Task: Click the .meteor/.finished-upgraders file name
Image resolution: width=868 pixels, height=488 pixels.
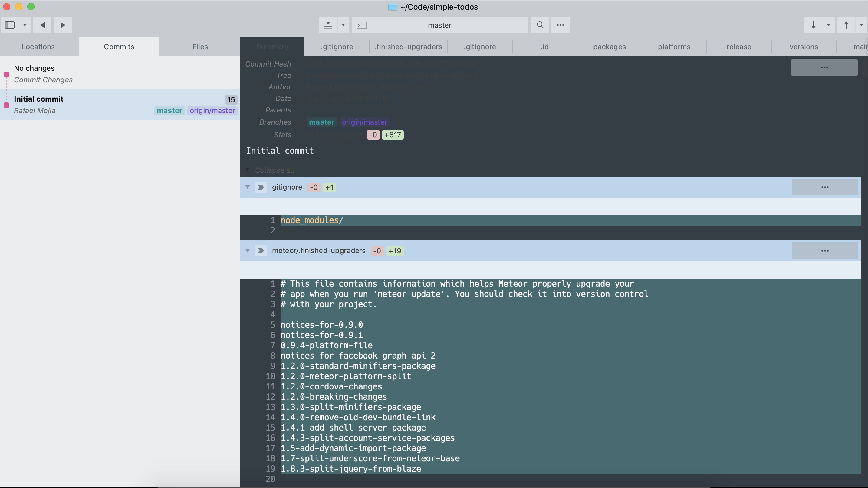Action: (318, 251)
